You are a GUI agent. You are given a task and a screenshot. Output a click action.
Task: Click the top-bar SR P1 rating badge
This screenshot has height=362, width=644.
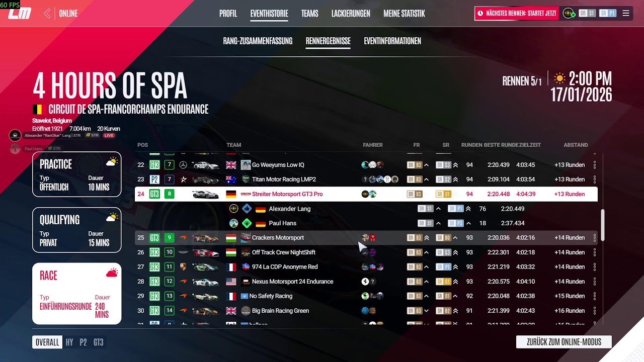608,14
